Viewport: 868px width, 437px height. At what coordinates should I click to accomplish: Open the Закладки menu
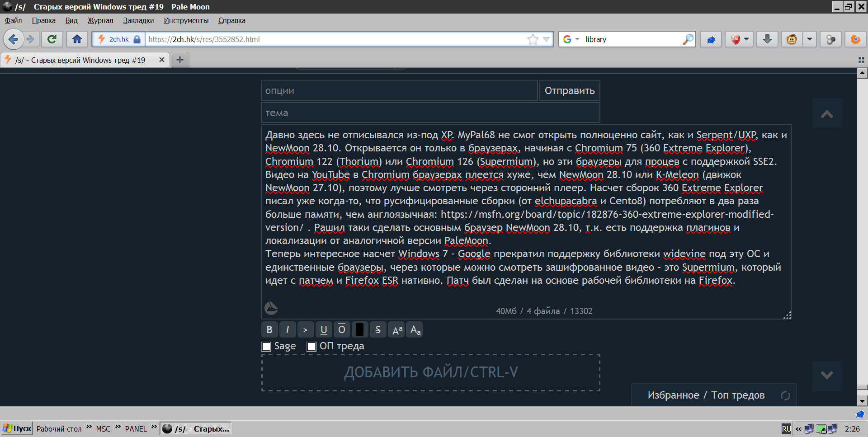point(138,20)
